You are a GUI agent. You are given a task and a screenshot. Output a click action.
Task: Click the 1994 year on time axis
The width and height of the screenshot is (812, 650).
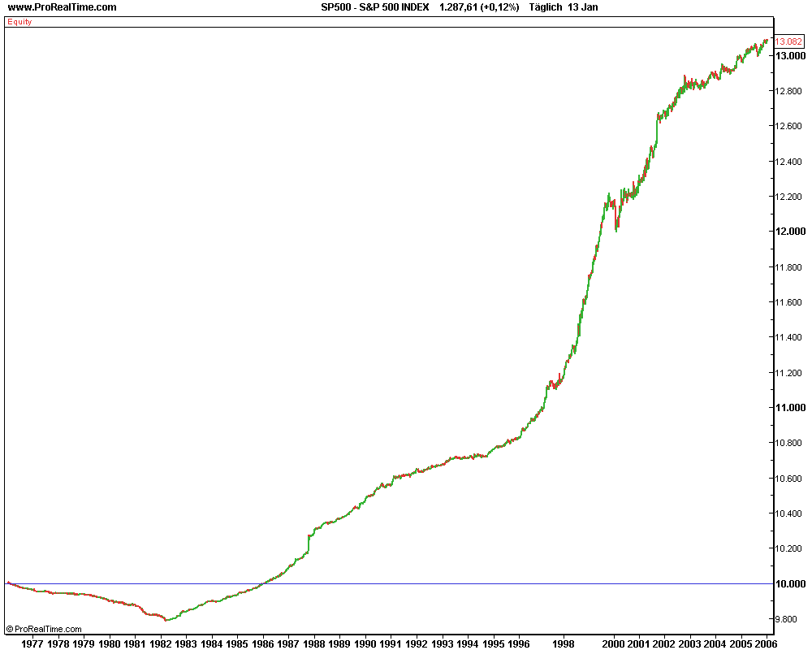coord(469,644)
